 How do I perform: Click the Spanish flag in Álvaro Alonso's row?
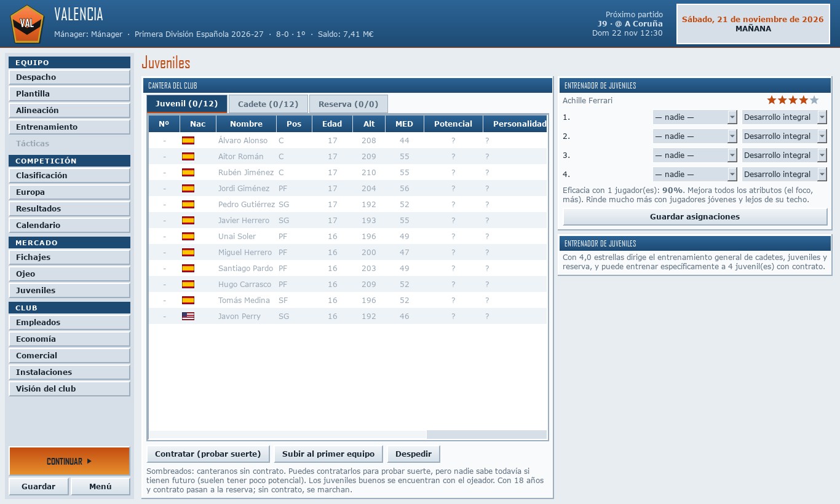pyautogui.click(x=188, y=141)
